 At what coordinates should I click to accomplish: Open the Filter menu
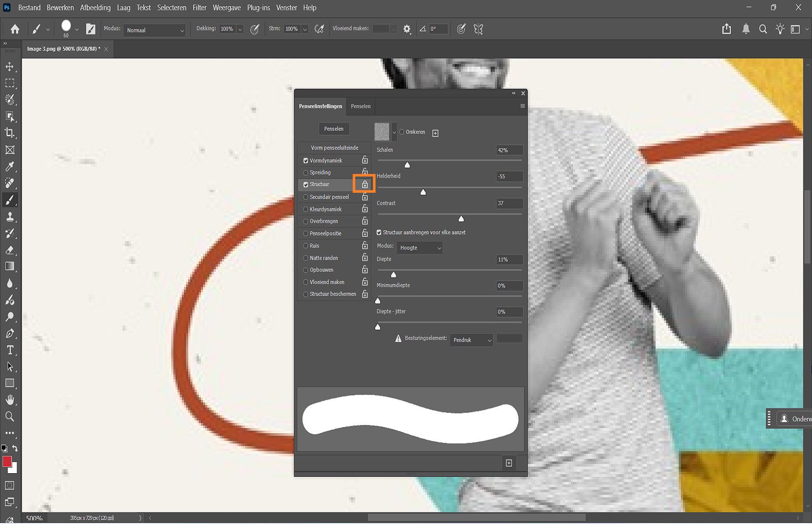coord(199,8)
